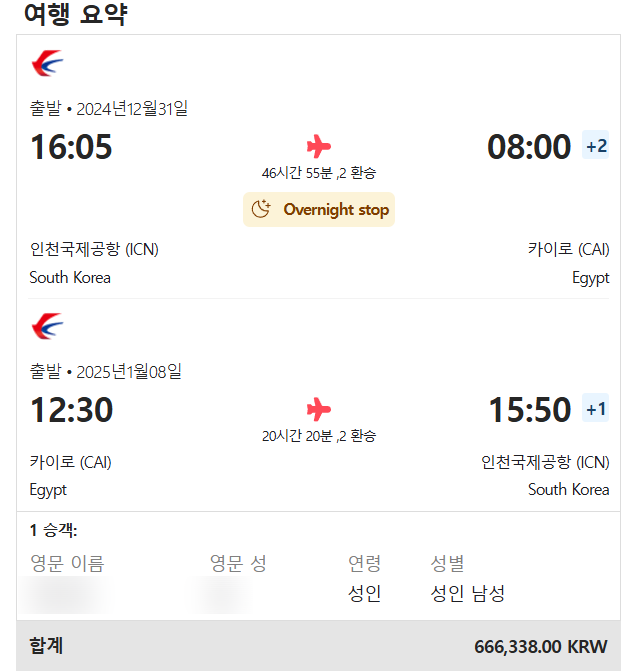Click 카이로 (CAI) destination on outbound flight

[568, 249]
